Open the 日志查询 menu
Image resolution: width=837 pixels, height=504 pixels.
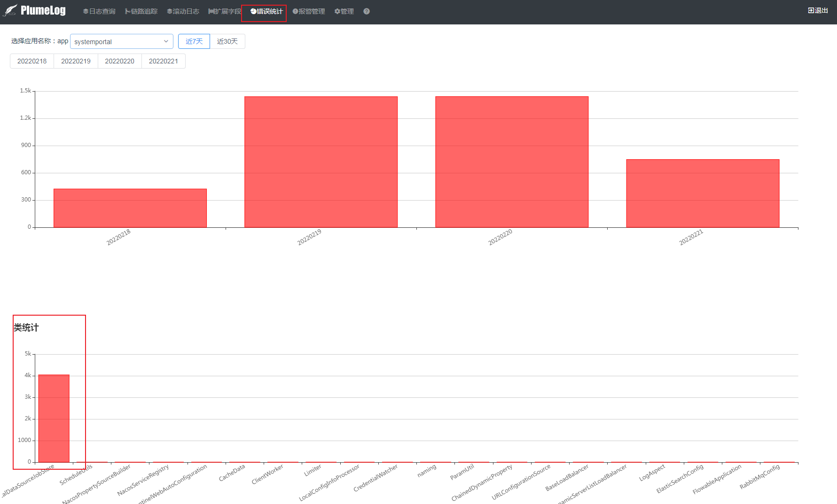click(99, 11)
